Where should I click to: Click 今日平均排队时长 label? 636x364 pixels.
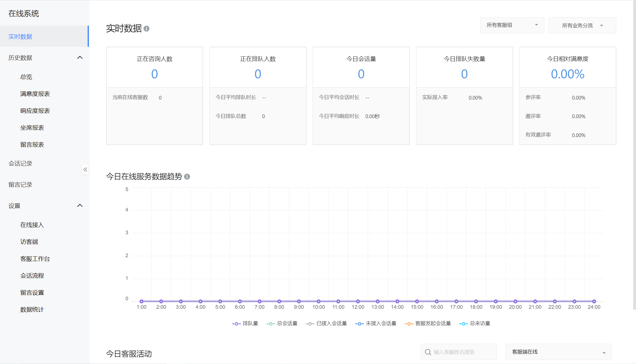[236, 97]
